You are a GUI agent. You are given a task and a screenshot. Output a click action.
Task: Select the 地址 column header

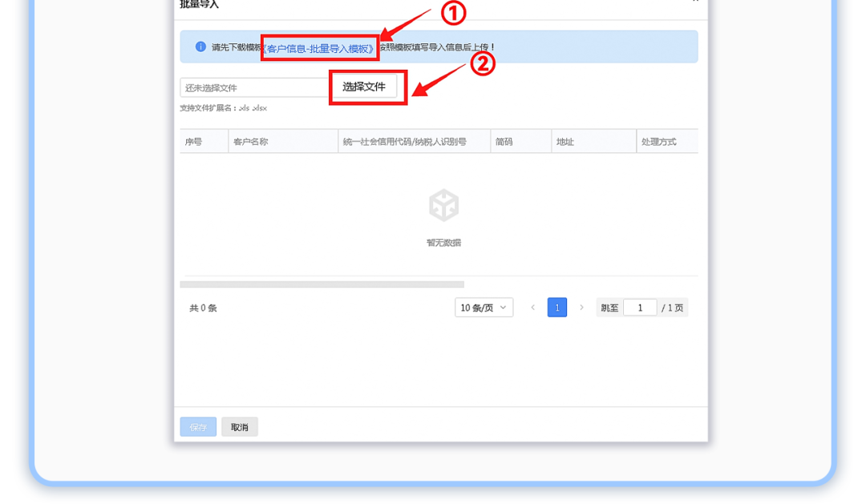(593, 141)
